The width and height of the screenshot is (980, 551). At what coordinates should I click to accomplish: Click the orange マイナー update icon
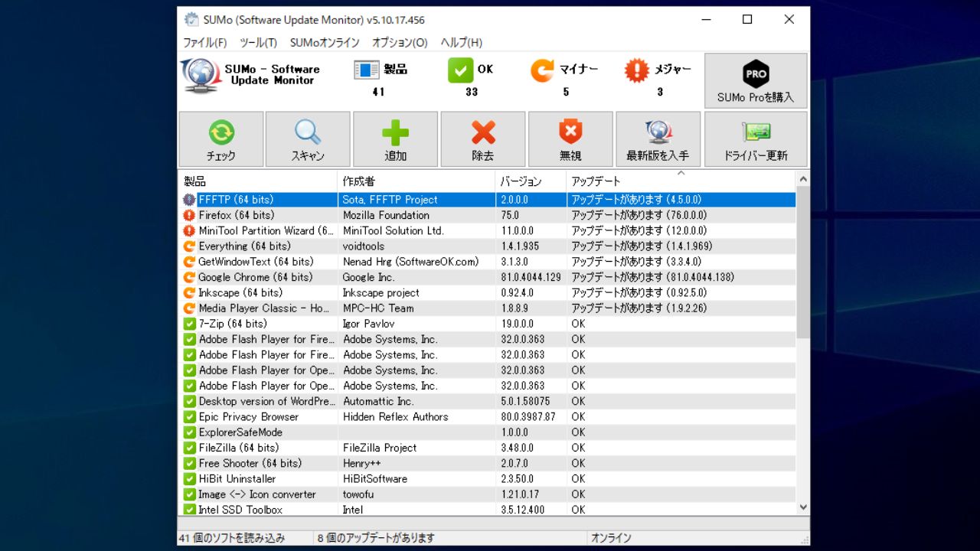(x=542, y=70)
